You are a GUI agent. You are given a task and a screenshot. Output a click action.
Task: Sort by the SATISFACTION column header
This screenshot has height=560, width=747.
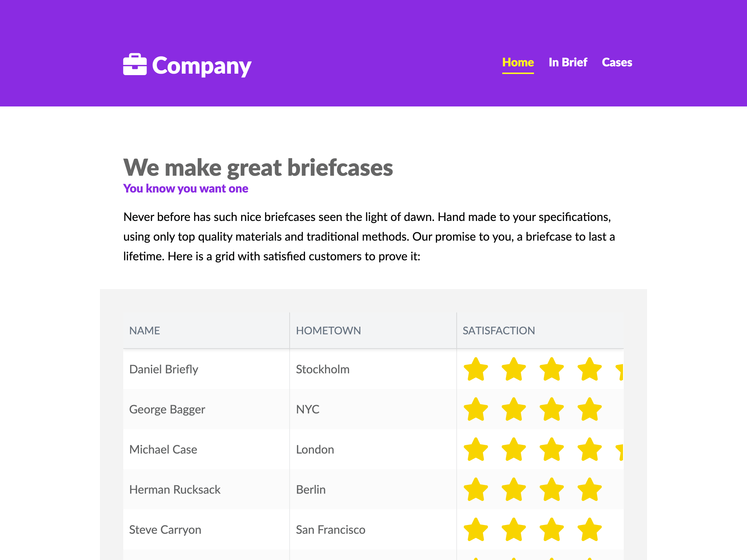(x=540, y=330)
